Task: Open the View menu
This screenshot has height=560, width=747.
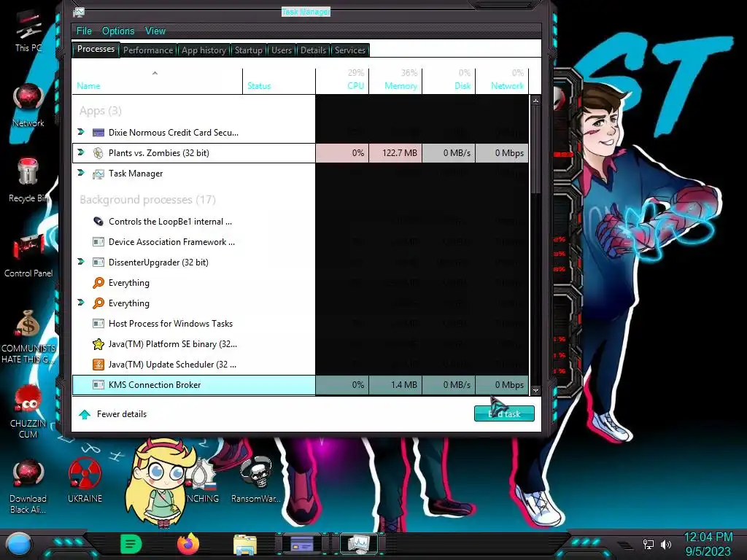Action: coord(155,31)
